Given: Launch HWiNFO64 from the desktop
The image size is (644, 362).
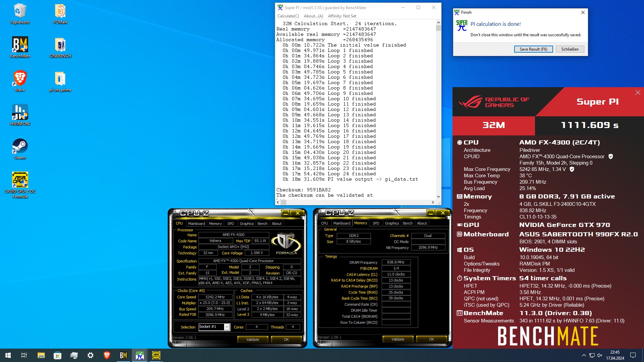Looking at the screenshot, I should [x=20, y=115].
